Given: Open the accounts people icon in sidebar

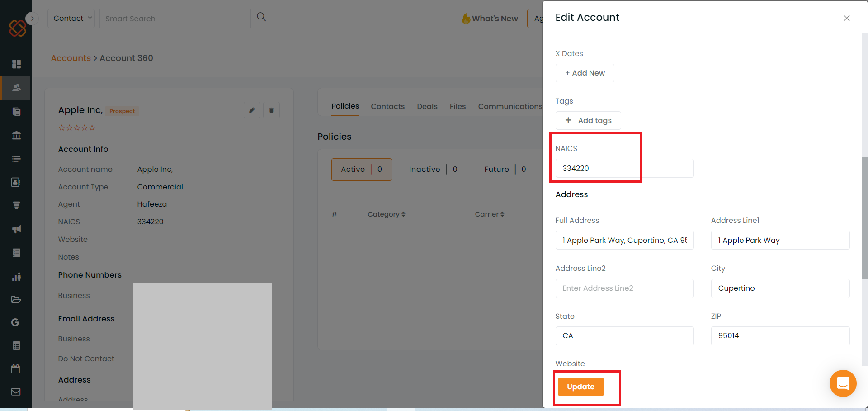Looking at the screenshot, I should (16, 88).
